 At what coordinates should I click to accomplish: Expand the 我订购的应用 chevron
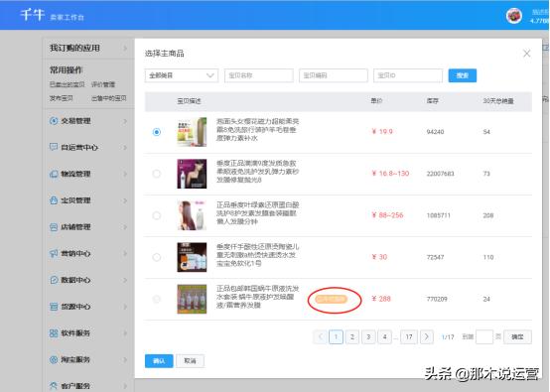point(125,48)
